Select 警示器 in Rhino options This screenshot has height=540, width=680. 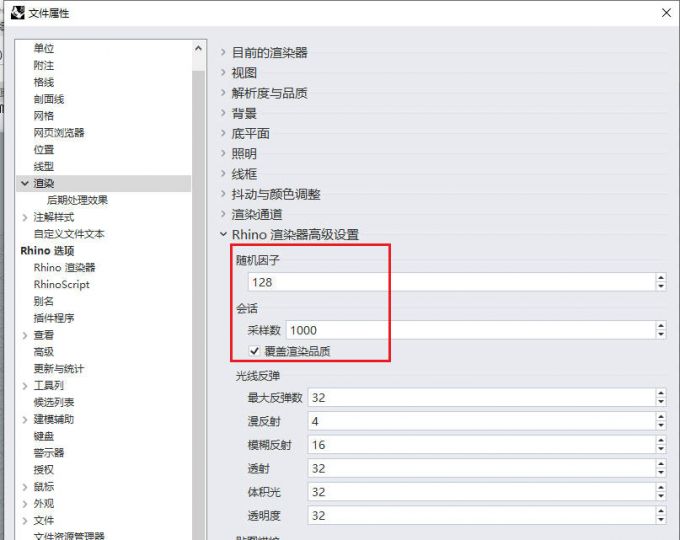(x=49, y=453)
